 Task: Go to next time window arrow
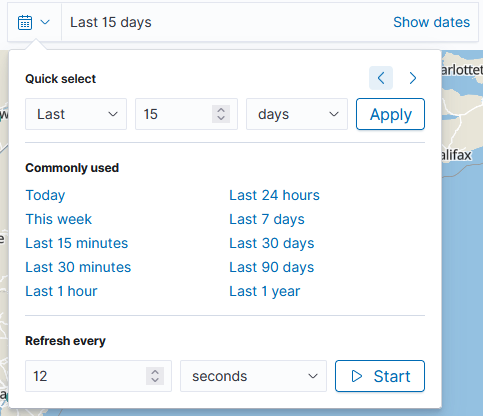point(413,78)
